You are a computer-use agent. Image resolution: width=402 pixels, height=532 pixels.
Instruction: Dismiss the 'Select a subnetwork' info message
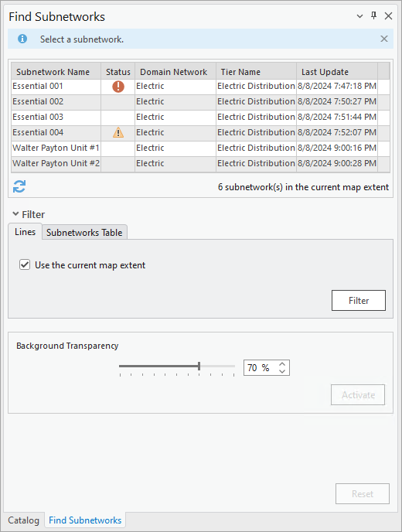tap(383, 39)
